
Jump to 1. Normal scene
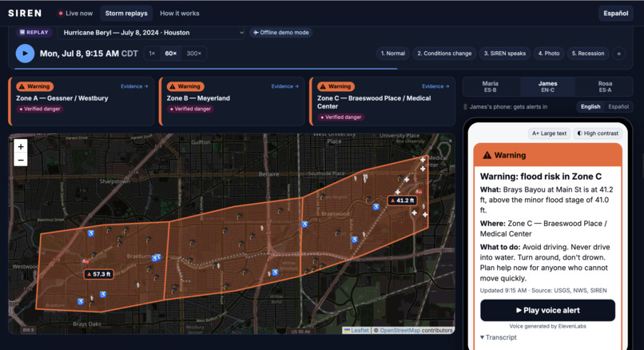point(392,54)
